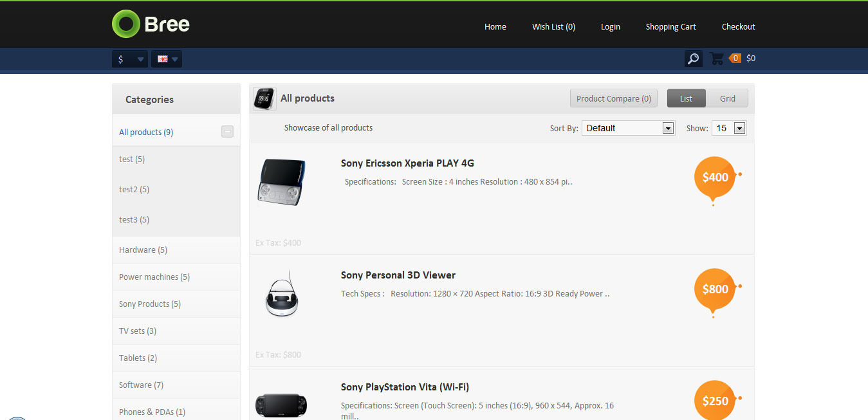This screenshot has width=868, height=420.
Task: Click the Xperia PLAY phone thumbnail
Action: click(282, 183)
